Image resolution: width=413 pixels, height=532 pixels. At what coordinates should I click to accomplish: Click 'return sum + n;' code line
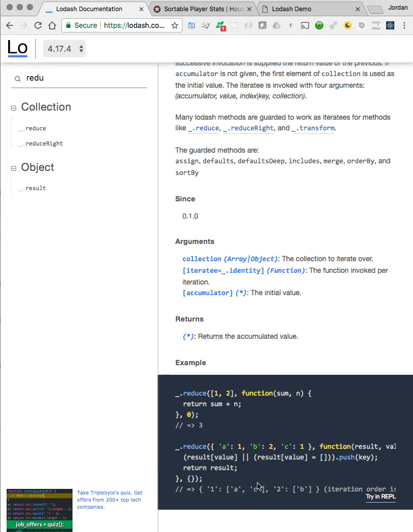[x=212, y=404]
